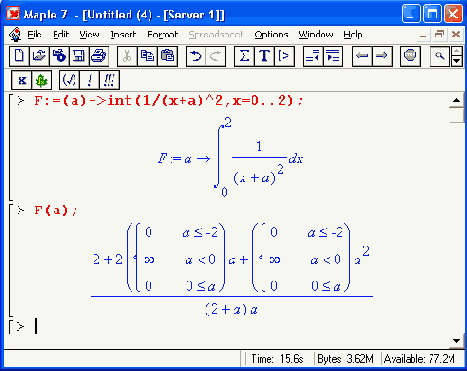This screenshot has width=467, height=371.
Task: Toggle standard math with the x button
Action: [x=22, y=80]
